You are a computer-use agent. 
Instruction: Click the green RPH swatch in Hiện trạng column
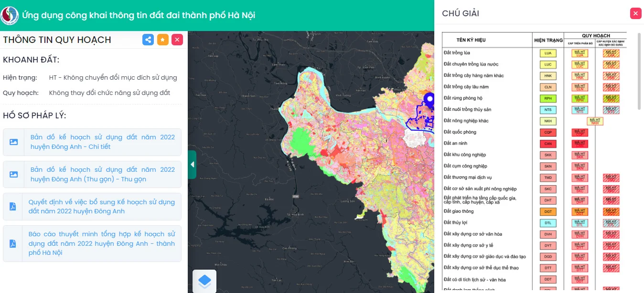click(548, 98)
